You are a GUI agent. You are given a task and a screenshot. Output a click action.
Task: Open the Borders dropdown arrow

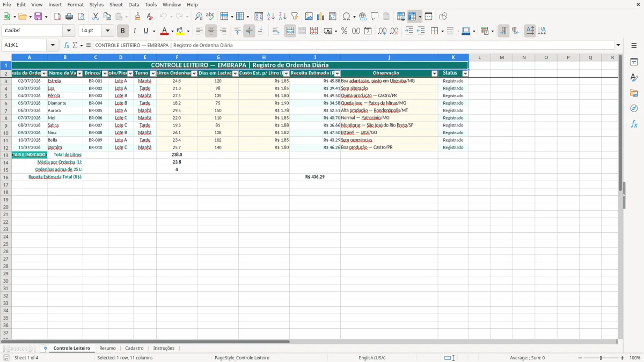click(442, 31)
